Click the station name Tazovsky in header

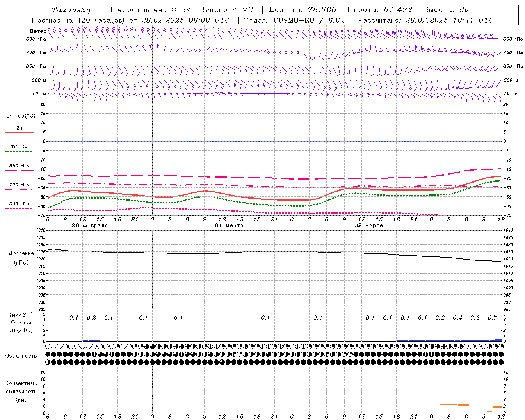coord(71,10)
